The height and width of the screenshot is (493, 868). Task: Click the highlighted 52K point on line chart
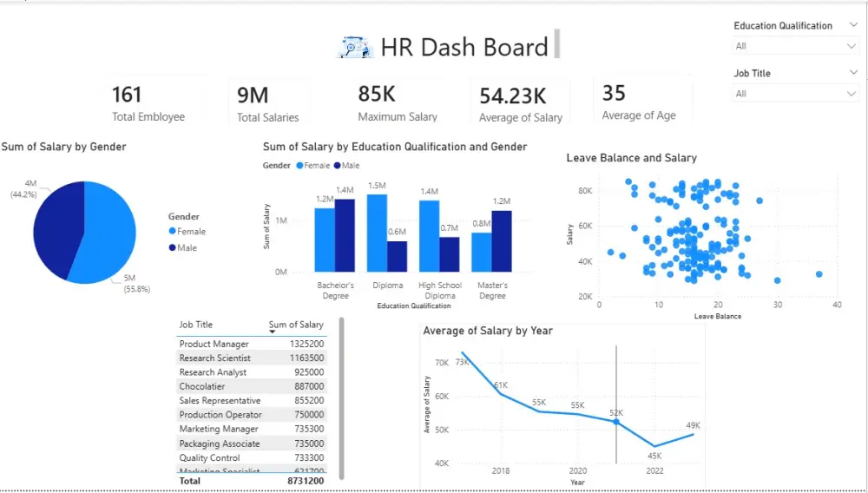tap(616, 422)
